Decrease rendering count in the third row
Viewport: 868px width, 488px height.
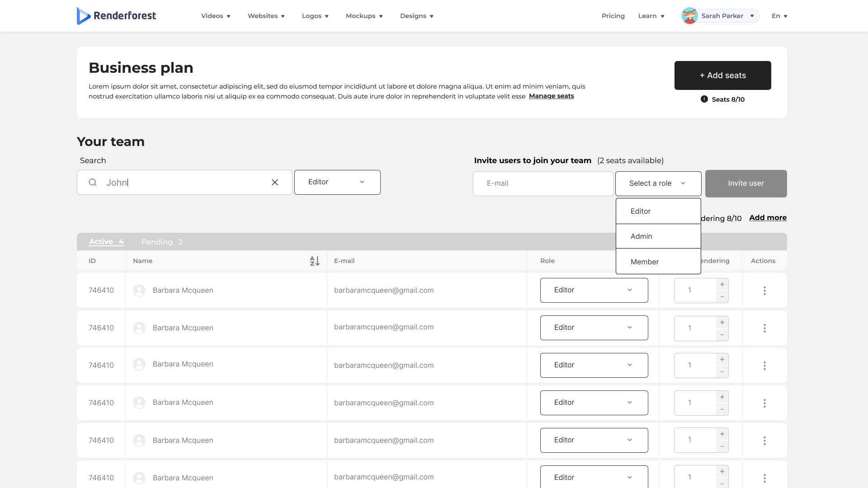722,372
